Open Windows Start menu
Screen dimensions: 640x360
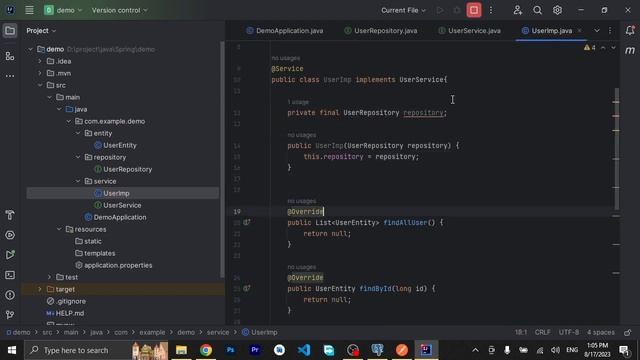point(12,350)
